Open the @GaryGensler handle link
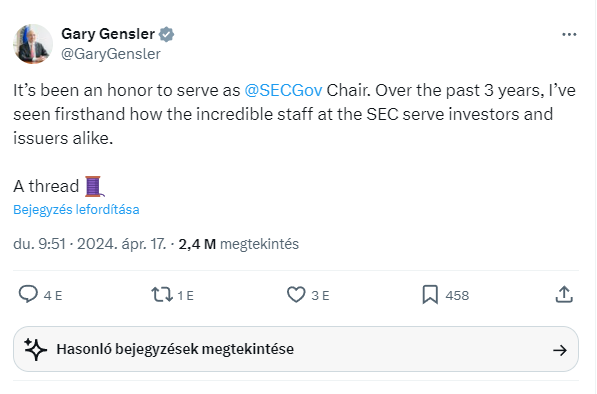597x394 pixels. tap(111, 54)
